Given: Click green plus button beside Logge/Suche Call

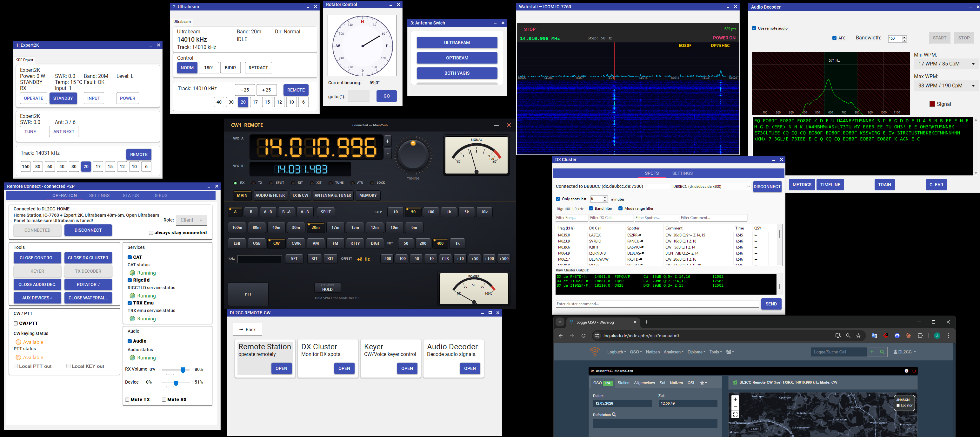Looking at the screenshot, I should (x=871, y=352).
